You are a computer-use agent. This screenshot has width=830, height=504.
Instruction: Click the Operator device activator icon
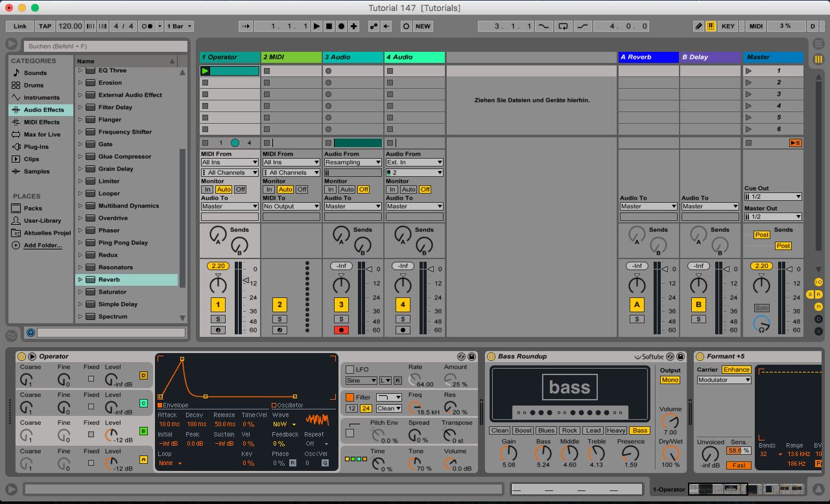pos(21,356)
